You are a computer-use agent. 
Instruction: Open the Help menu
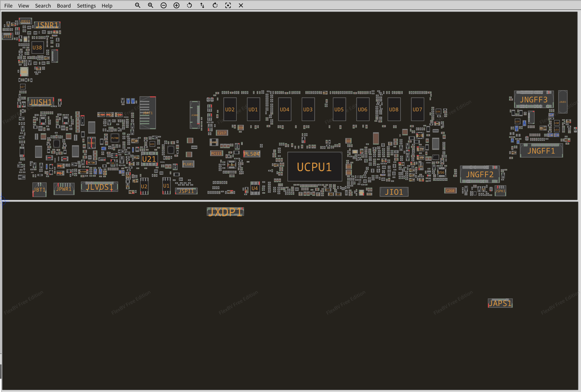click(107, 6)
